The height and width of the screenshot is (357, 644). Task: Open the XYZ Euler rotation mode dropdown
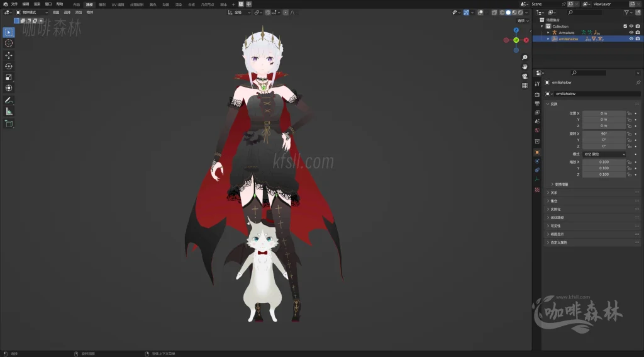[x=604, y=154]
